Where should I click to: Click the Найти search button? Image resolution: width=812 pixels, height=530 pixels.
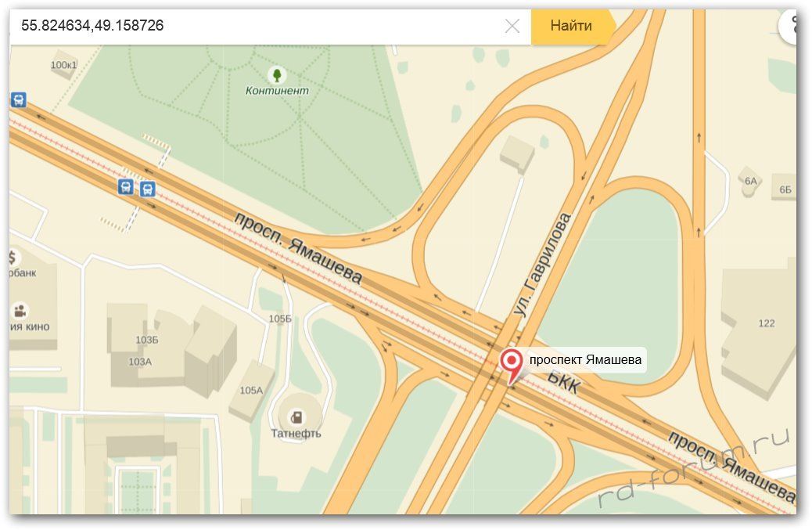(571, 26)
